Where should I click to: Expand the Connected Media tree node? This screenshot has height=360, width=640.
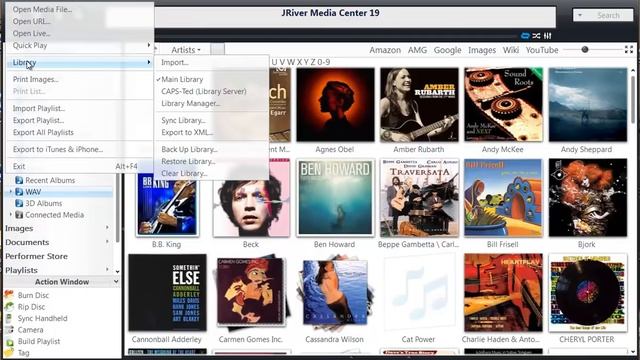11,214
